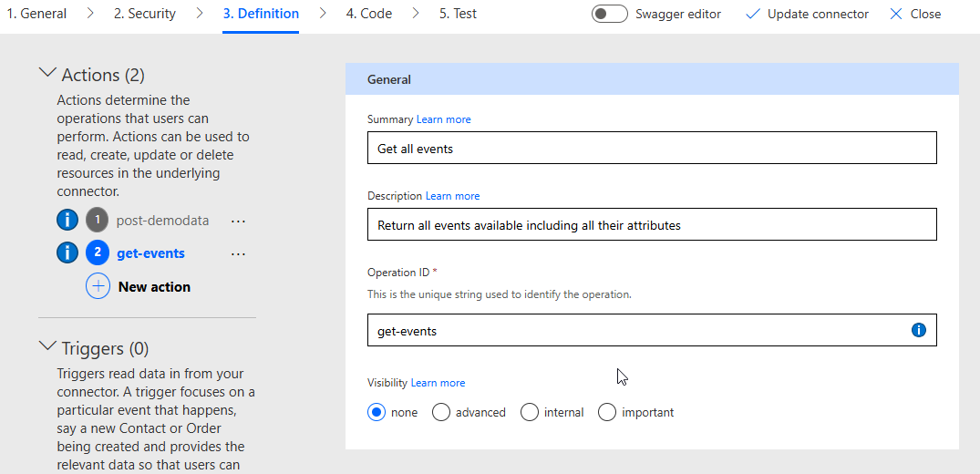The image size is (980, 474).
Task: Click the info icon in Operation ID field
Action: point(918,330)
